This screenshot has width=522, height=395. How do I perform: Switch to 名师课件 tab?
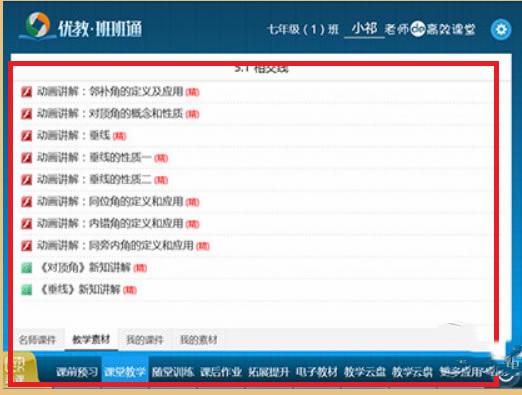[x=38, y=340]
